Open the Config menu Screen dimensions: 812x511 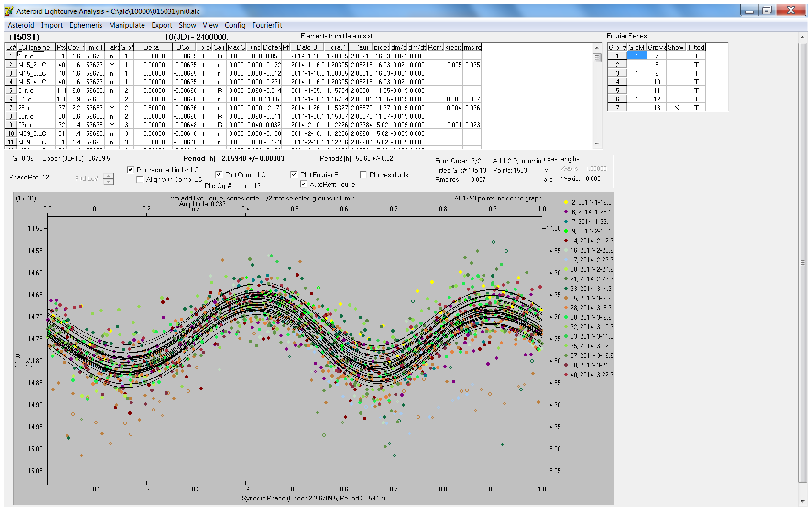tap(235, 25)
